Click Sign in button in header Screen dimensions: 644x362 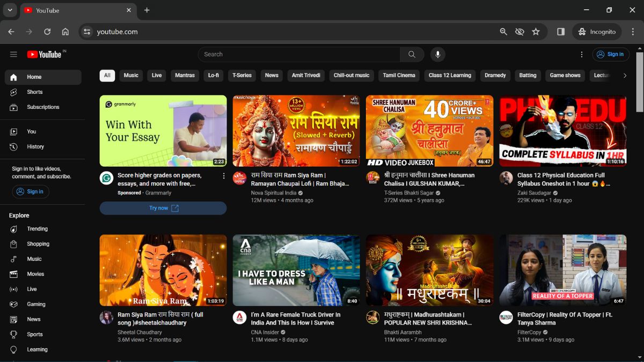click(x=611, y=54)
